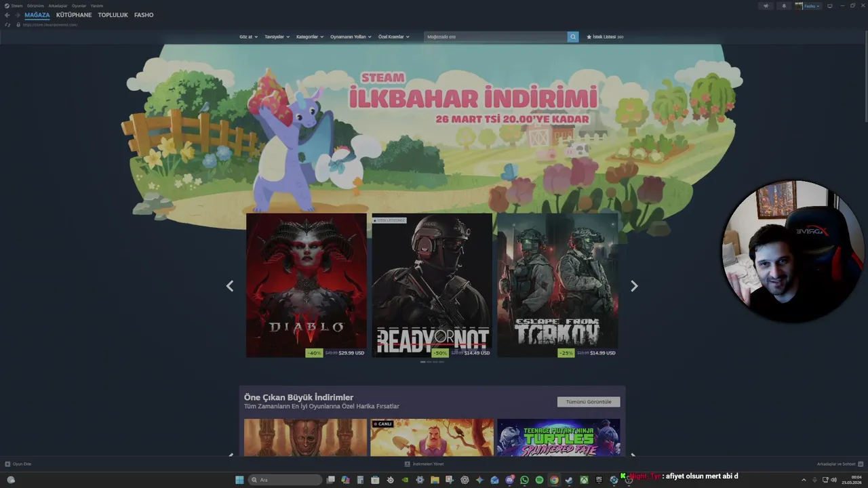Open the Escape from Tarkov capsule
Screen dimensions: 868x488
click(557, 285)
